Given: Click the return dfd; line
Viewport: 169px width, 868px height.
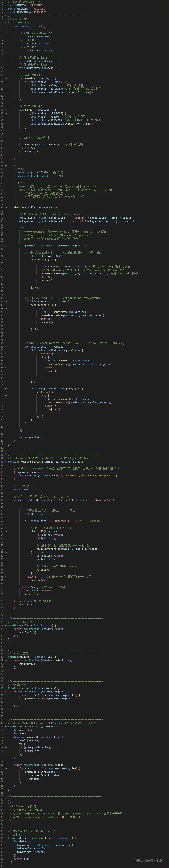Looking at the screenshot, I should 21,859.
